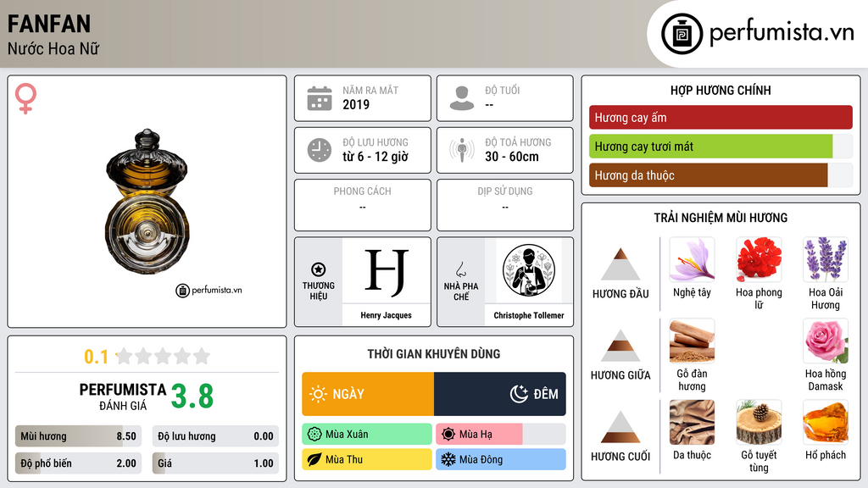Viewport: 868px width, 488px height.
Task: Select the dark Đêm nighttime segment
Action: [x=500, y=394]
